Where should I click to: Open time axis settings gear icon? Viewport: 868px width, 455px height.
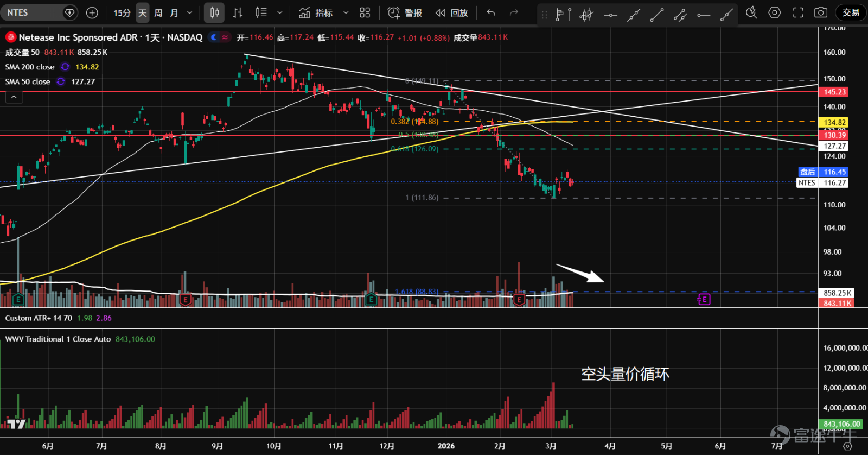pyautogui.click(x=847, y=446)
